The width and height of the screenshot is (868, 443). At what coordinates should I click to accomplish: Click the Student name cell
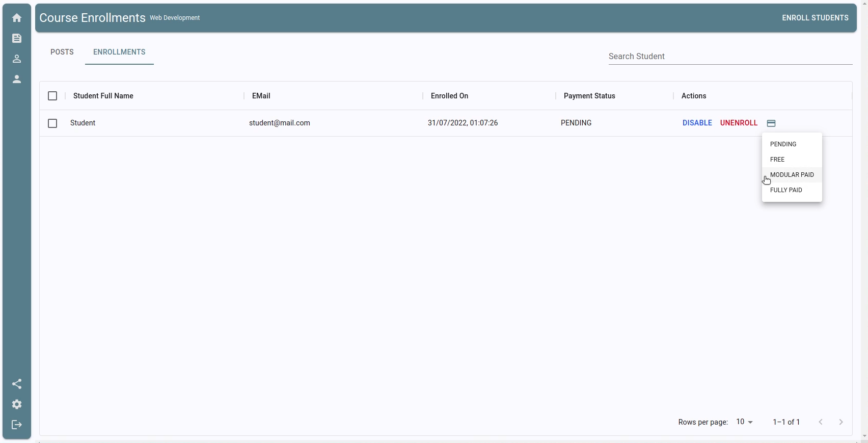coord(83,123)
